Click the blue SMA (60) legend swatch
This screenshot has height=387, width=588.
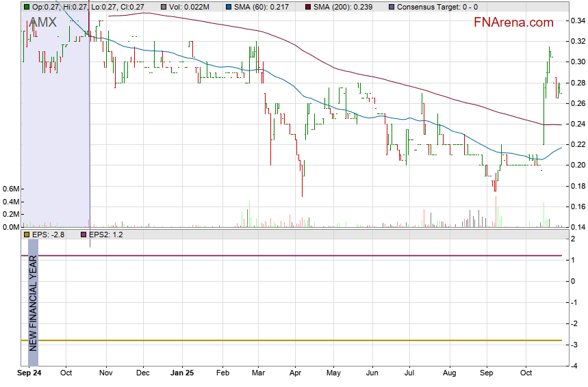227,7
